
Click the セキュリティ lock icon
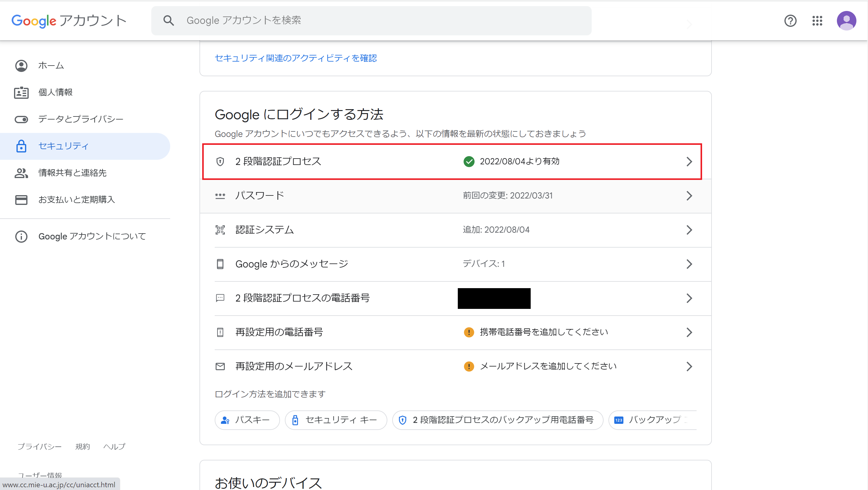[x=21, y=146]
